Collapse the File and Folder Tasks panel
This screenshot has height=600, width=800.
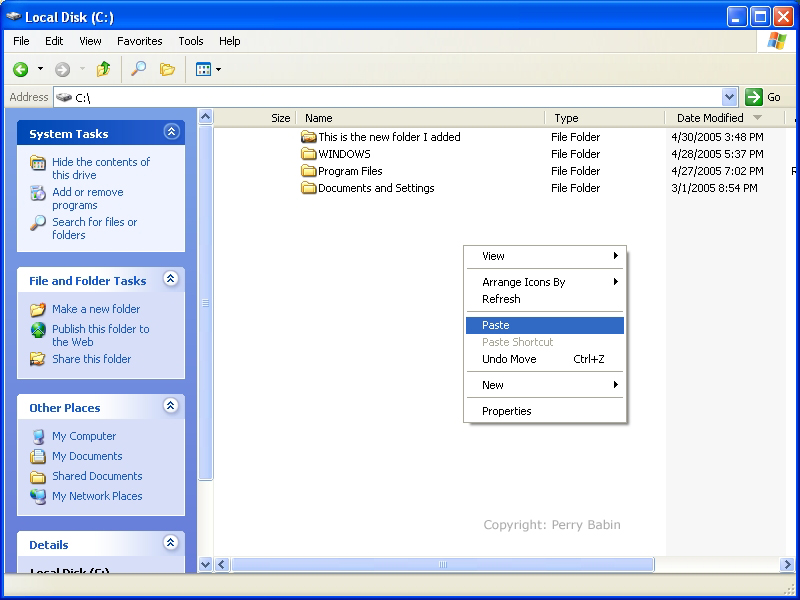coord(171,279)
